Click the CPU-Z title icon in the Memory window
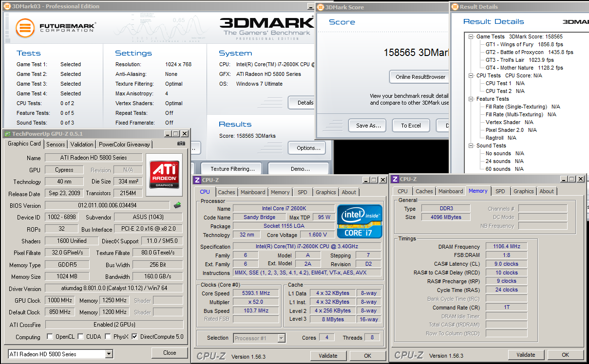This screenshot has width=589, height=364. click(395, 179)
